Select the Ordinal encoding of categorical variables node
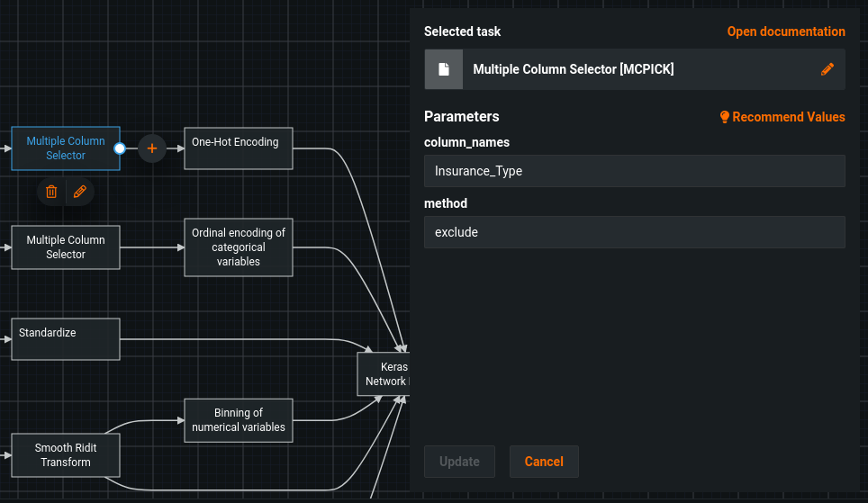Image resolution: width=868 pixels, height=503 pixels. [239, 247]
